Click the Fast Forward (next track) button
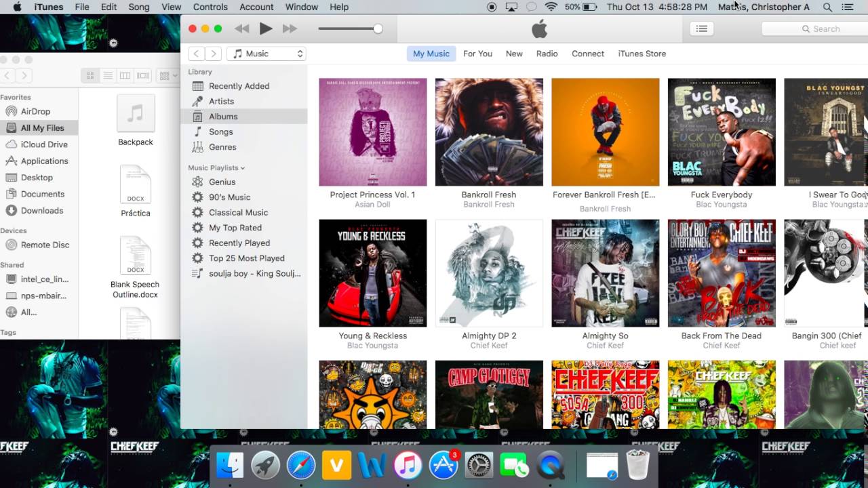This screenshot has width=868, height=488. 290,28
